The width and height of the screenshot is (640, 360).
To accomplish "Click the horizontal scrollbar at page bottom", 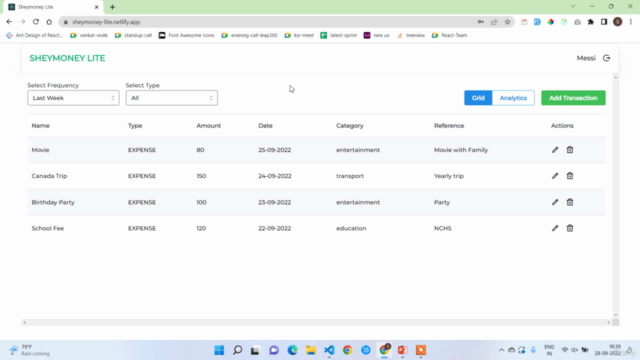I will [316, 322].
